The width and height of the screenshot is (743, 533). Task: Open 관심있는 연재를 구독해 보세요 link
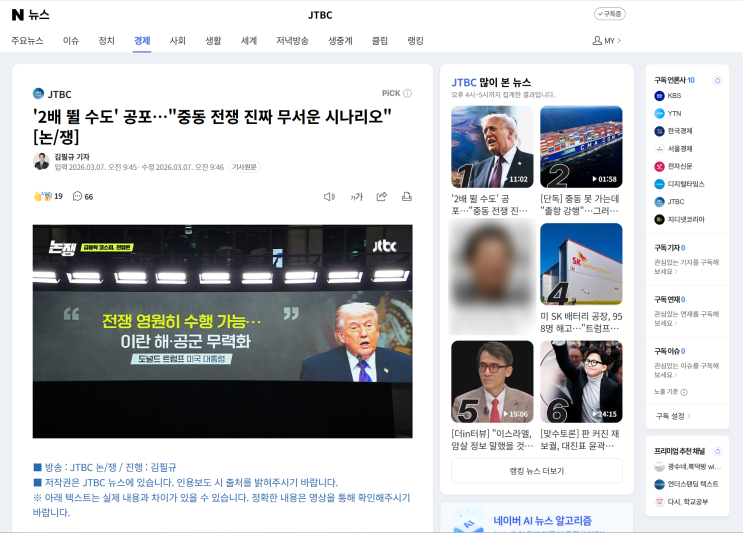pyautogui.click(x=686, y=318)
